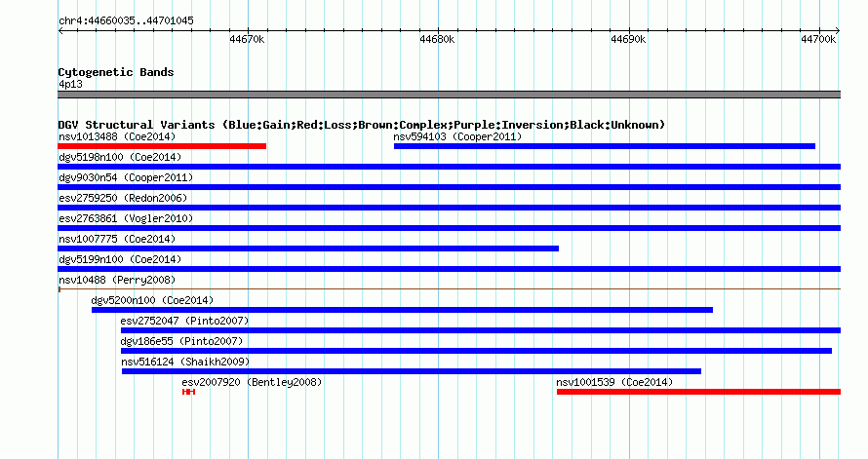
Task: Click the DGV Structural Variants track title
Action: [x=362, y=125]
